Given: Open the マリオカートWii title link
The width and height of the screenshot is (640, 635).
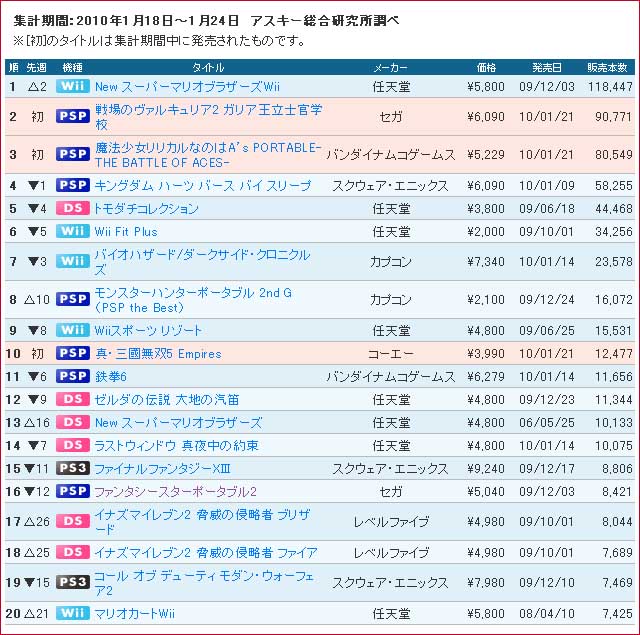Looking at the screenshot, I should click(135, 613).
